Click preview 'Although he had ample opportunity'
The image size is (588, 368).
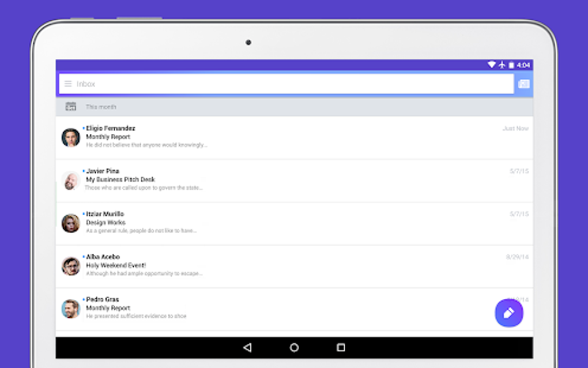[144, 273]
